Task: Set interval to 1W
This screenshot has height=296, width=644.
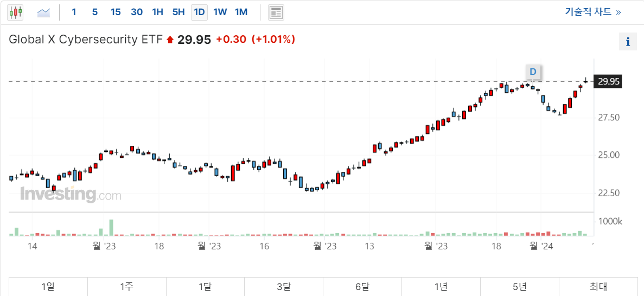Action: point(220,12)
